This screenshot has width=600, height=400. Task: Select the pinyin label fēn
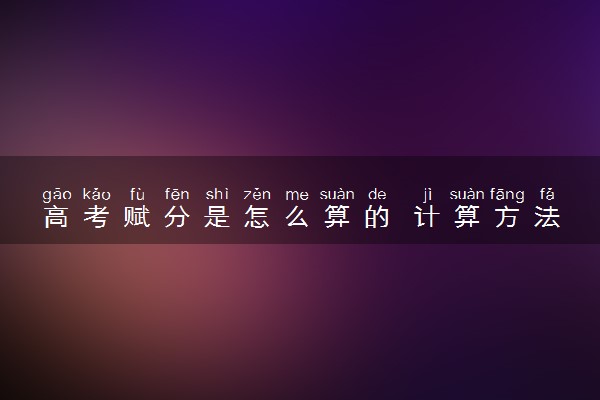[177, 194]
